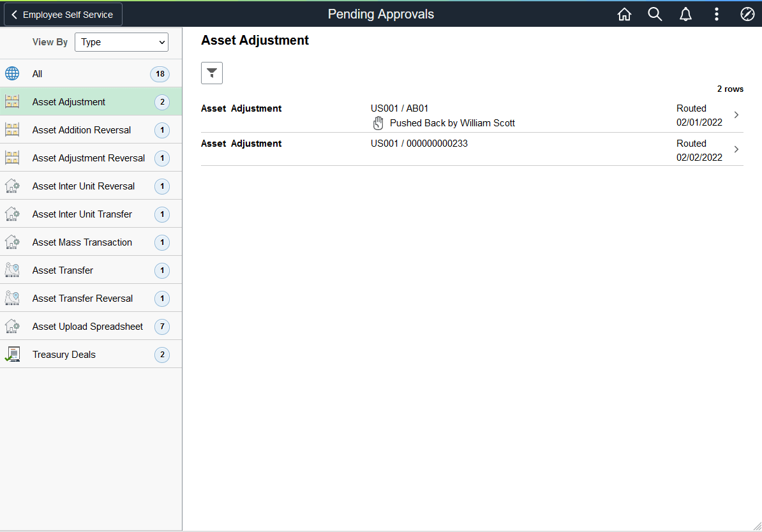Click the pushed-back hand icon on US001/AB01

point(378,122)
